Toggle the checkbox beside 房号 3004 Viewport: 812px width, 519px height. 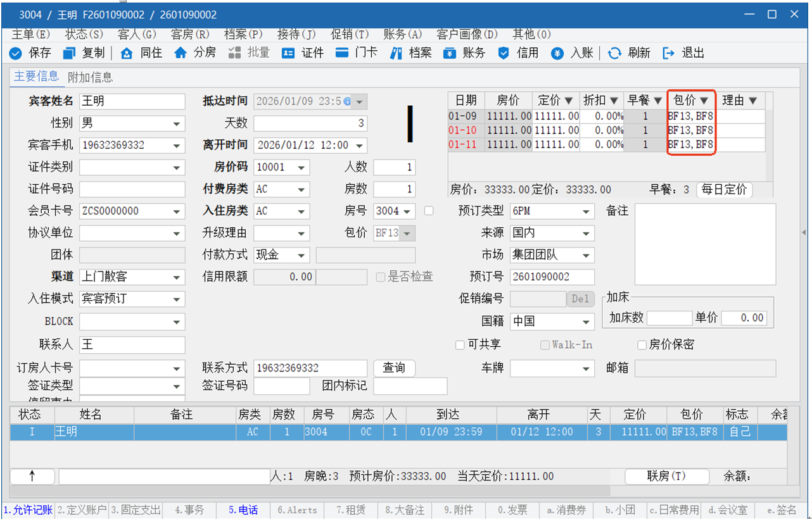429,211
